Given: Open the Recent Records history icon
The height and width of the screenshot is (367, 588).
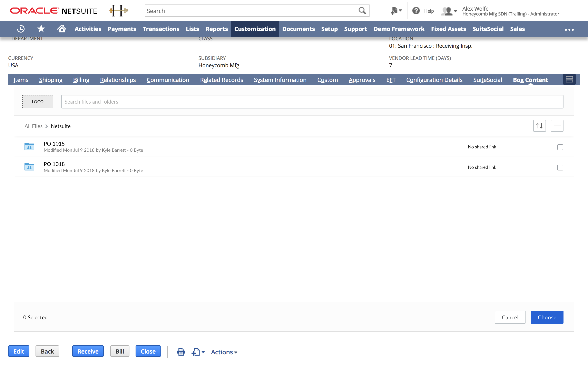Looking at the screenshot, I should [21, 29].
